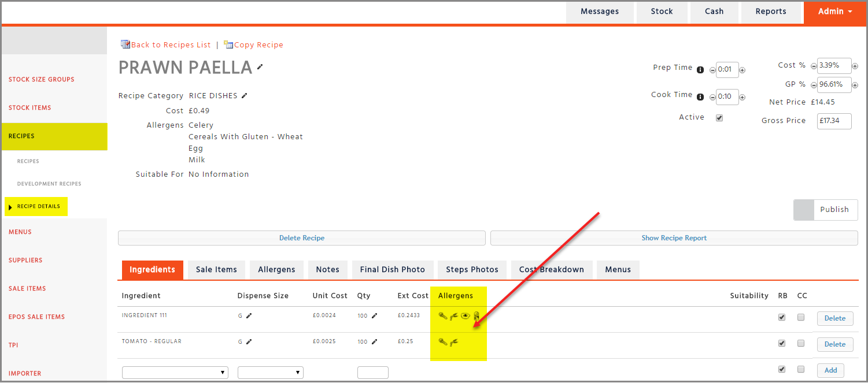Increase Prep Time with plus button
This screenshot has width=868, height=383.
(x=743, y=70)
